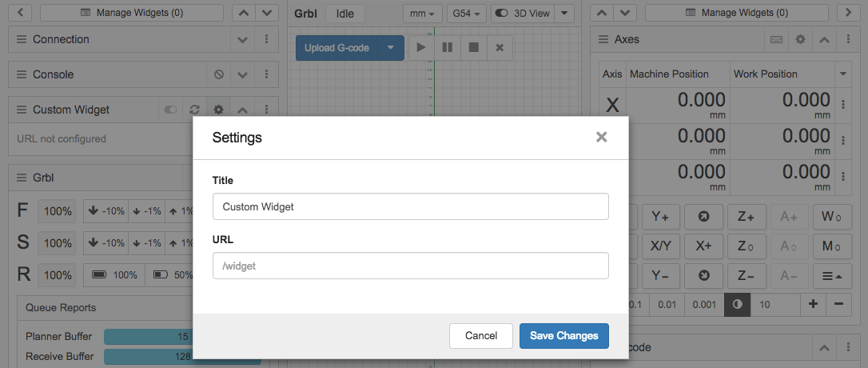Click the Cancel button
The width and height of the screenshot is (868, 368).
pyautogui.click(x=481, y=336)
